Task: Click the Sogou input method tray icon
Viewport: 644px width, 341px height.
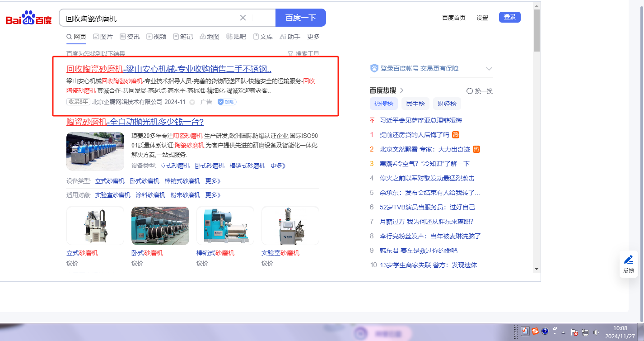Action: point(535,332)
